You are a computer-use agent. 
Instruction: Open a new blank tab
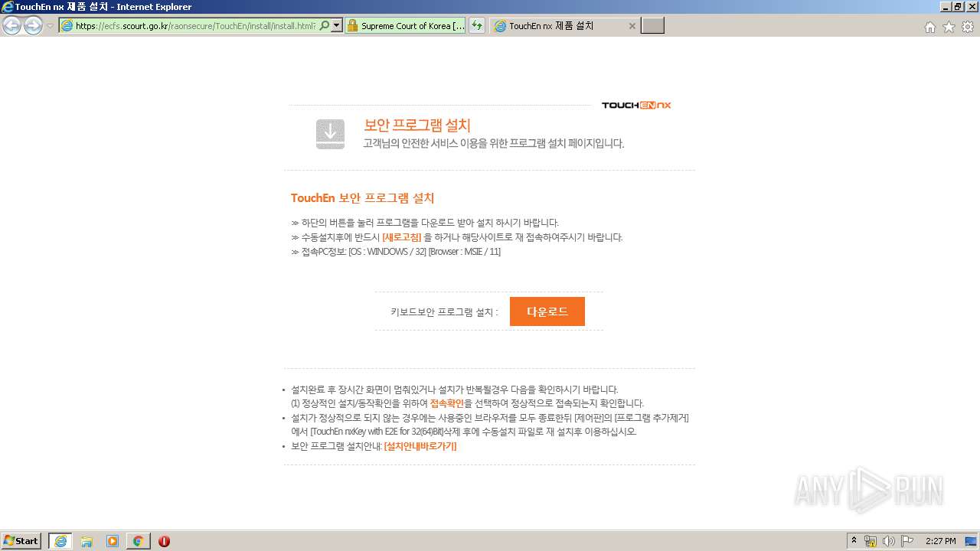652,26
